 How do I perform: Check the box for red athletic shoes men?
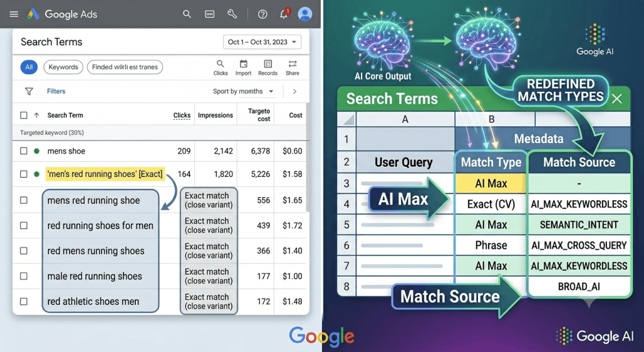24,302
